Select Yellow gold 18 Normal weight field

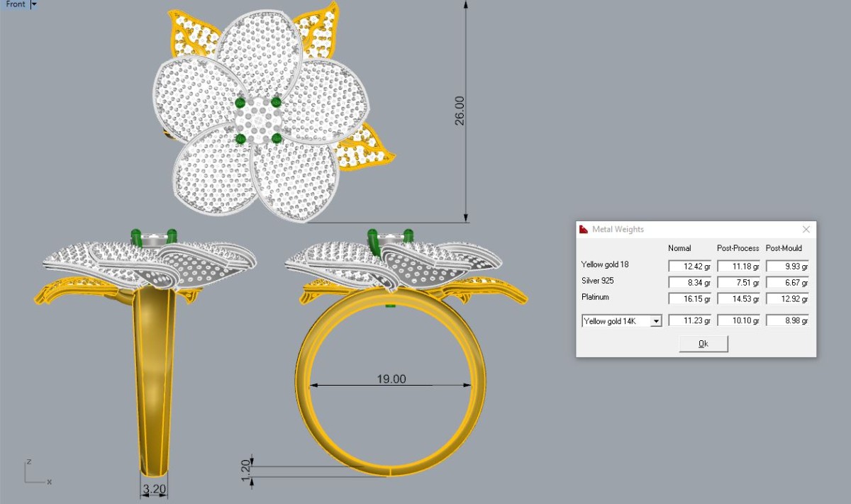(x=689, y=267)
